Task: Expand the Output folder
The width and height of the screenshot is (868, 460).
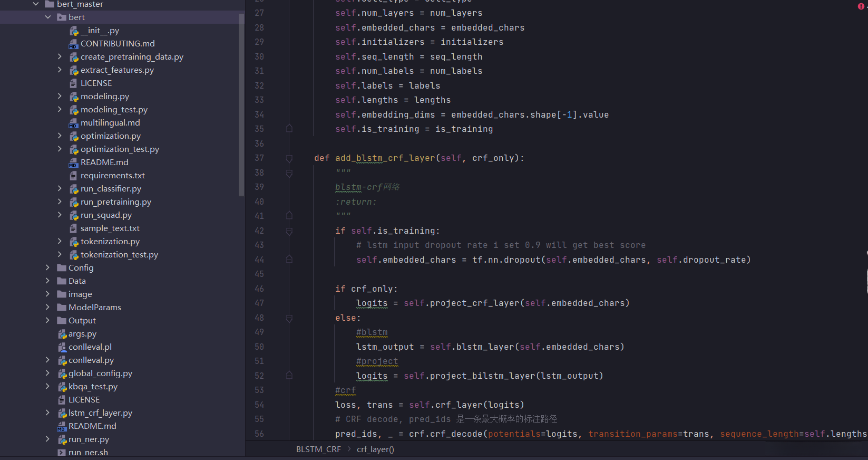Action: pyautogui.click(x=47, y=320)
